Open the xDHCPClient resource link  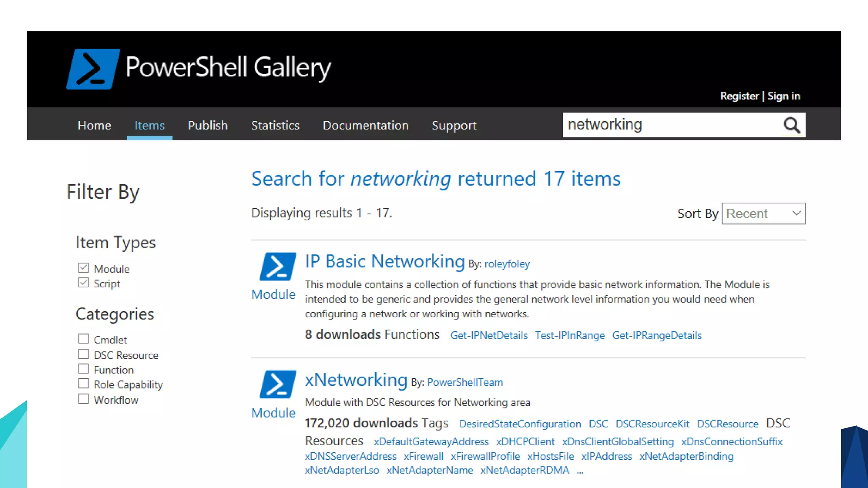pos(525,442)
